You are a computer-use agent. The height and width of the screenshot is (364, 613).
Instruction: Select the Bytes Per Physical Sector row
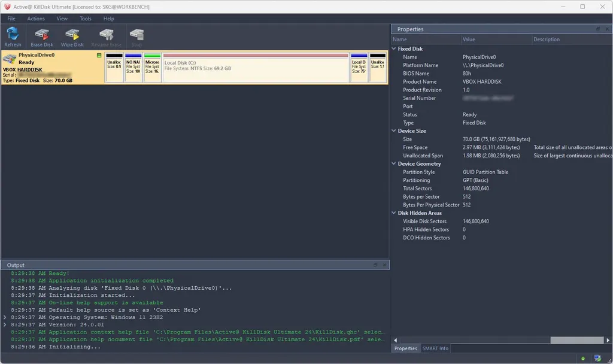(x=502, y=205)
